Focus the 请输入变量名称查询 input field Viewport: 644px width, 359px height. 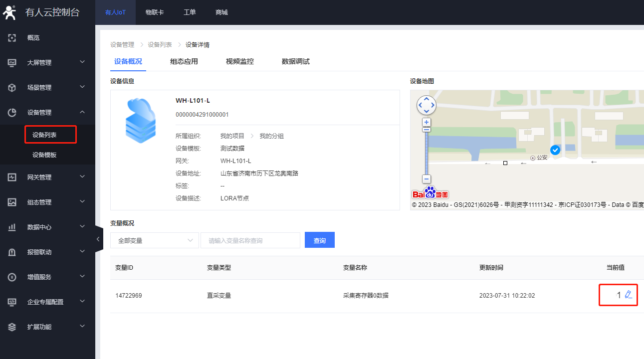[x=250, y=240]
